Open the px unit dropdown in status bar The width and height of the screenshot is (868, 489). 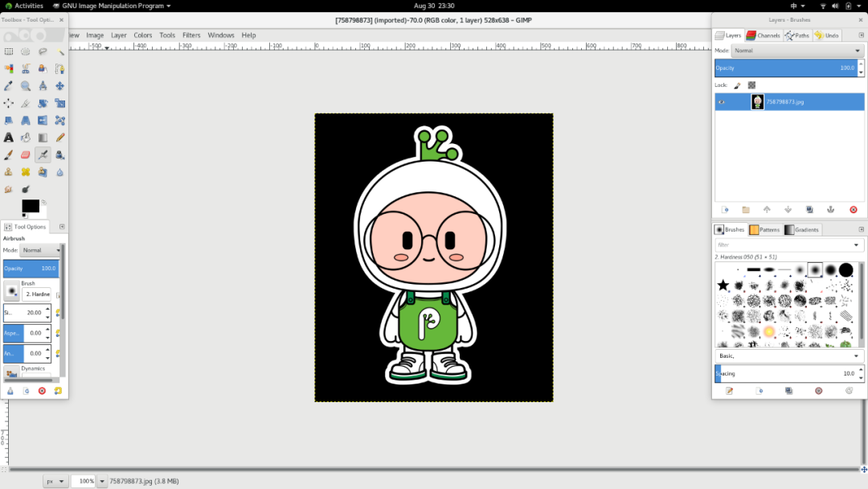[x=55, y=481]
